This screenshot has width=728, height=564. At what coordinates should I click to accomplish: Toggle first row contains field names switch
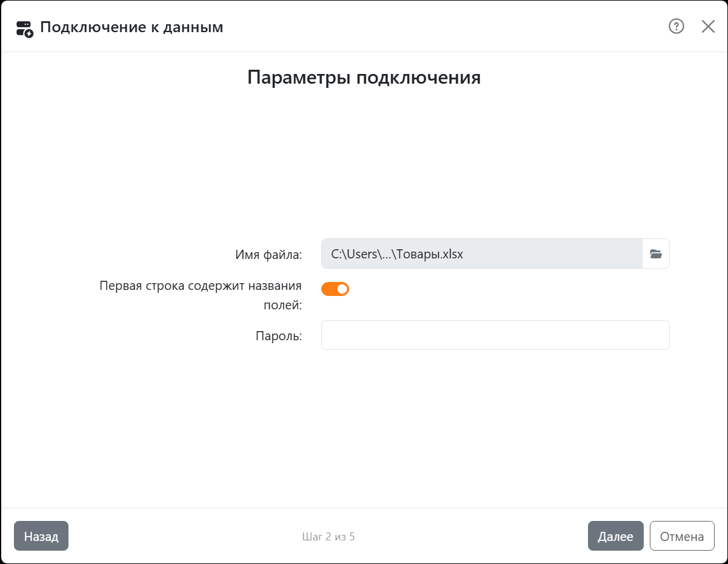[335, 289]
